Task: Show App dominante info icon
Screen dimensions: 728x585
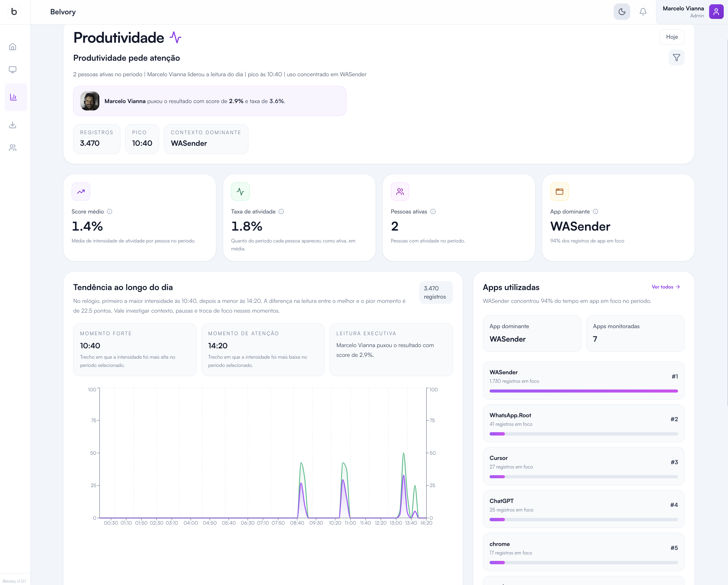Action: (595, 211)
